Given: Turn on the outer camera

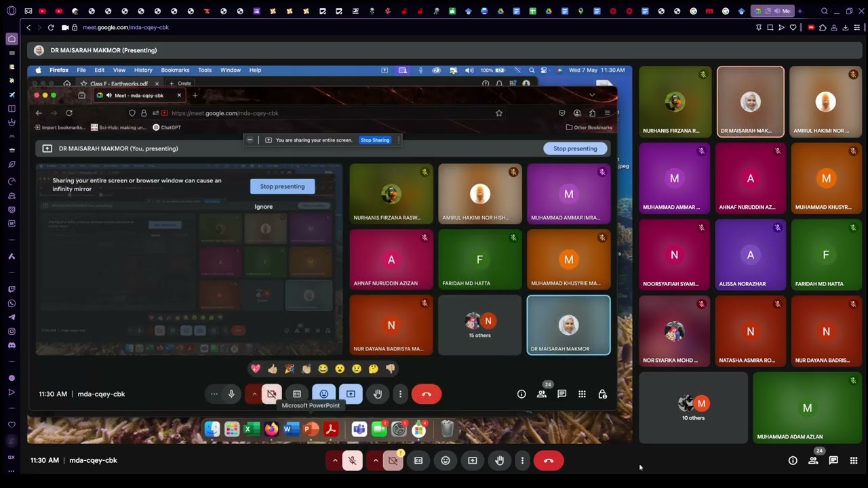Looking at the screenshot, I should [393, 461].
